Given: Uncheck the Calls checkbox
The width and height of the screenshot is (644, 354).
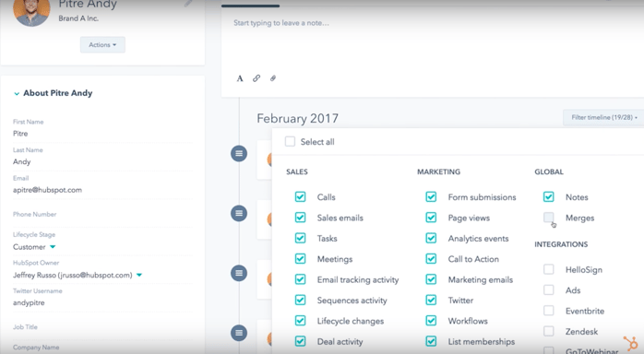Looking at the screenshot, I should (x=300, y=197).
